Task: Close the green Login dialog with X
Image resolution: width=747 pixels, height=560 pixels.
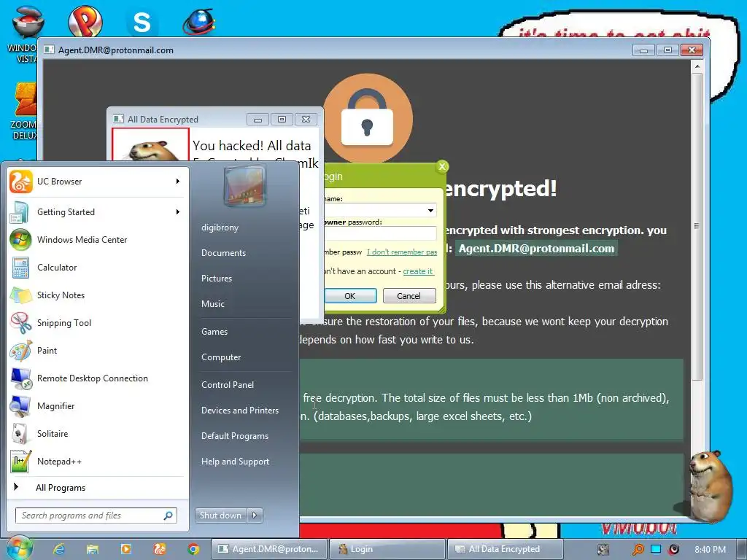Action: (442, 166)
